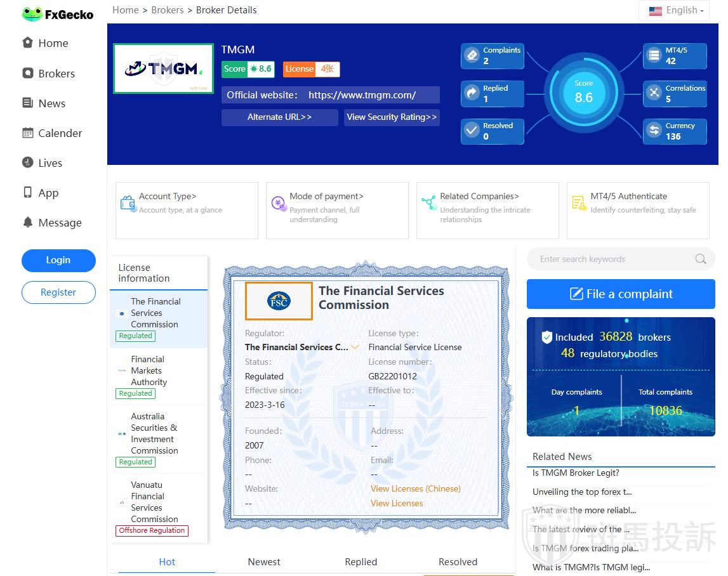This screenshot has width=728, height=576.
Task: Click the Correlations icon
Action: pyautogui.click(x=654, y=93)
